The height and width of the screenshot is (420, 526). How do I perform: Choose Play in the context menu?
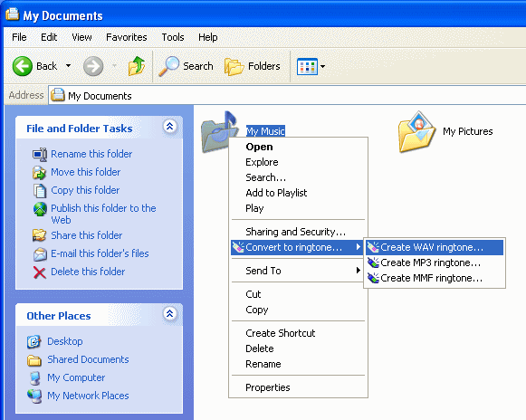pos(298,209)
